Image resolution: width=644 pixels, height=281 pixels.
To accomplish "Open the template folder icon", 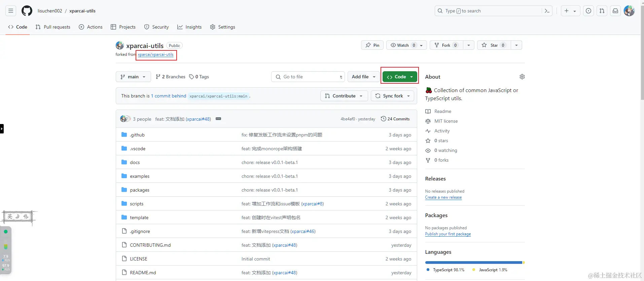I will (124, 217).
